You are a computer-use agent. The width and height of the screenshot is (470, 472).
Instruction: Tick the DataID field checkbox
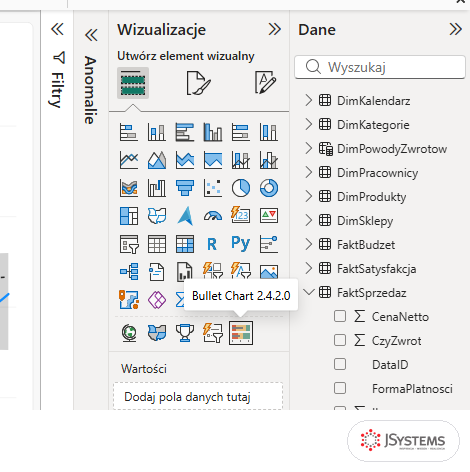tap(340, 364)
